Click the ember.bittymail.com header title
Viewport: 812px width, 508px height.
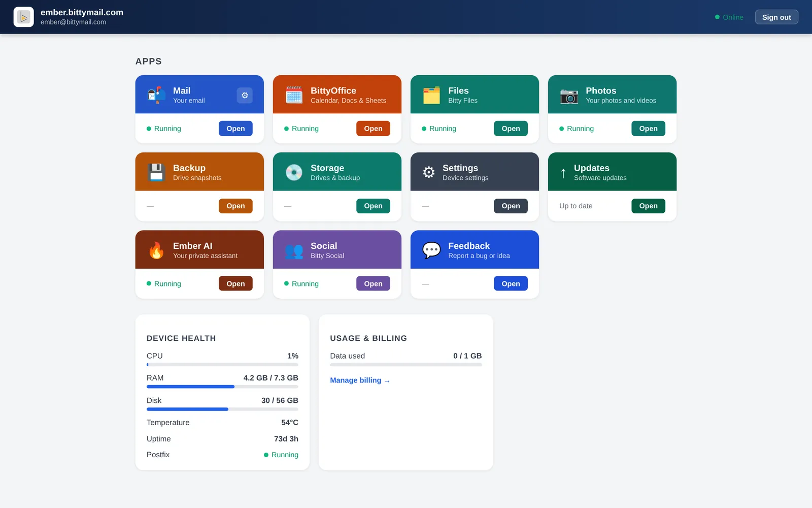(82, 12)
